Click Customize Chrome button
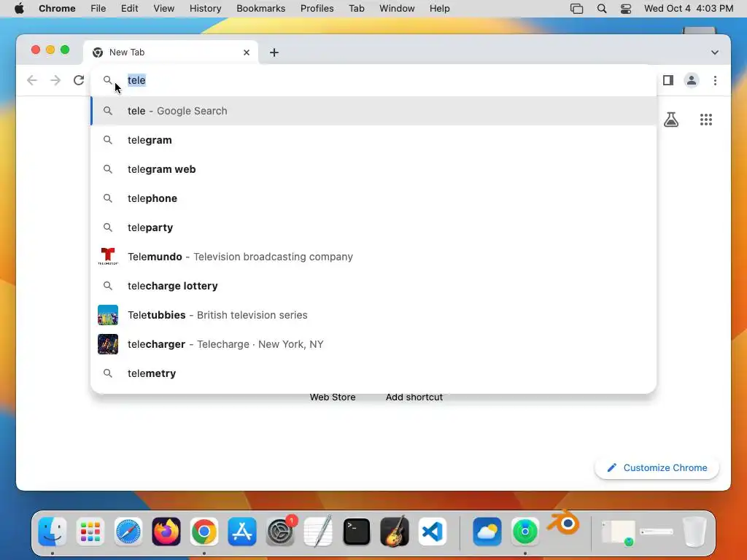747x560 pixels. [657, 467]
